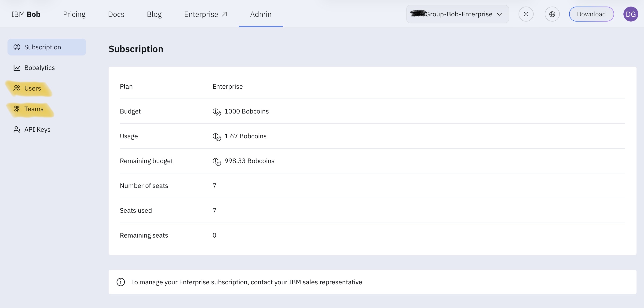Select the Admin tab

[x=261, y=14]
